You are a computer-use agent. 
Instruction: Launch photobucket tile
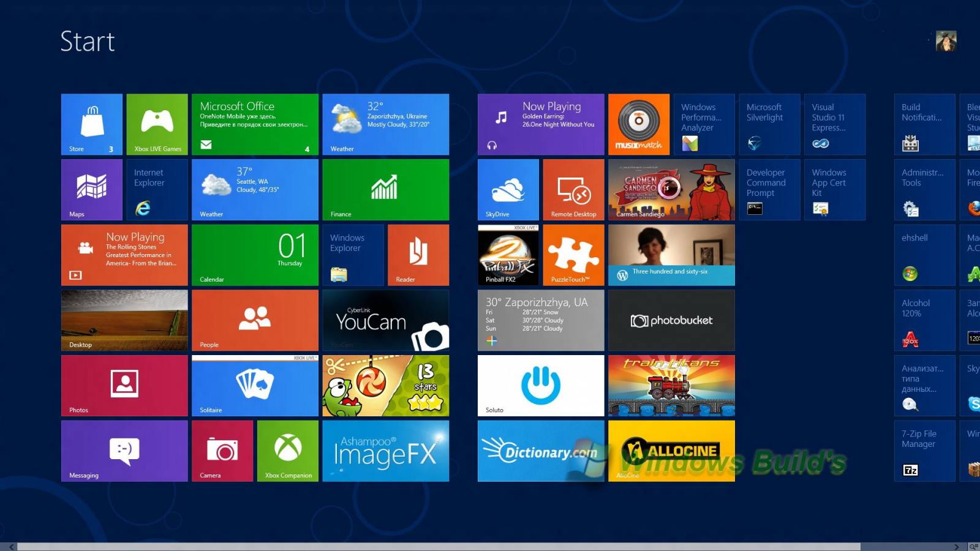coord(671,320)
